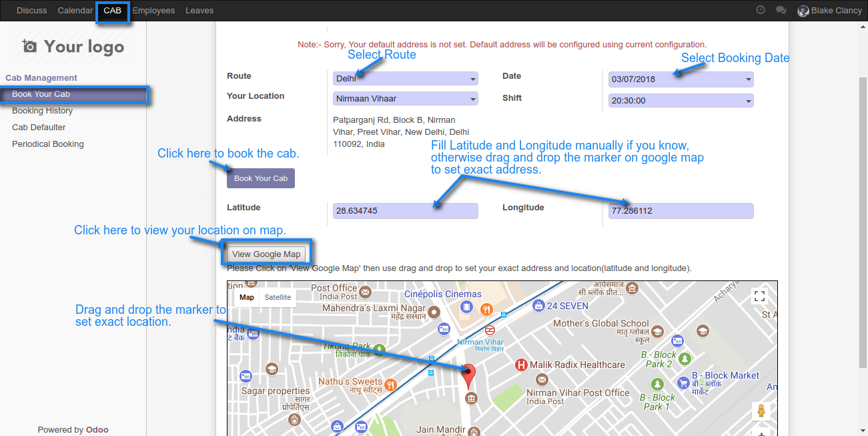Select Book Your Cab in sidebar
The height and width of the screenshot is (436, 868).
point(73,94)
